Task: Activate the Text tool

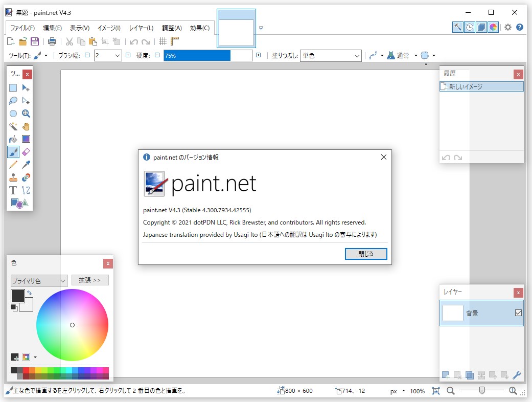Action: pyautogui.click(x=13, y=190)
